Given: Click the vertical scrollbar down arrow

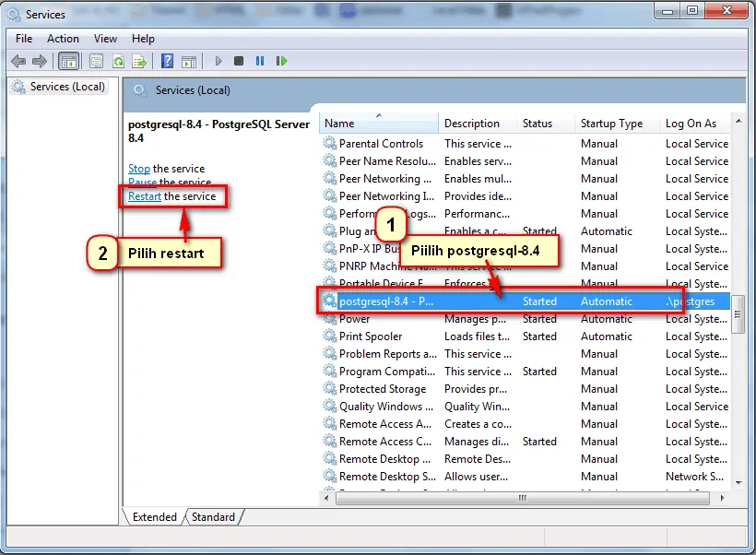Looking at the screenshot, I should (738, 483).
